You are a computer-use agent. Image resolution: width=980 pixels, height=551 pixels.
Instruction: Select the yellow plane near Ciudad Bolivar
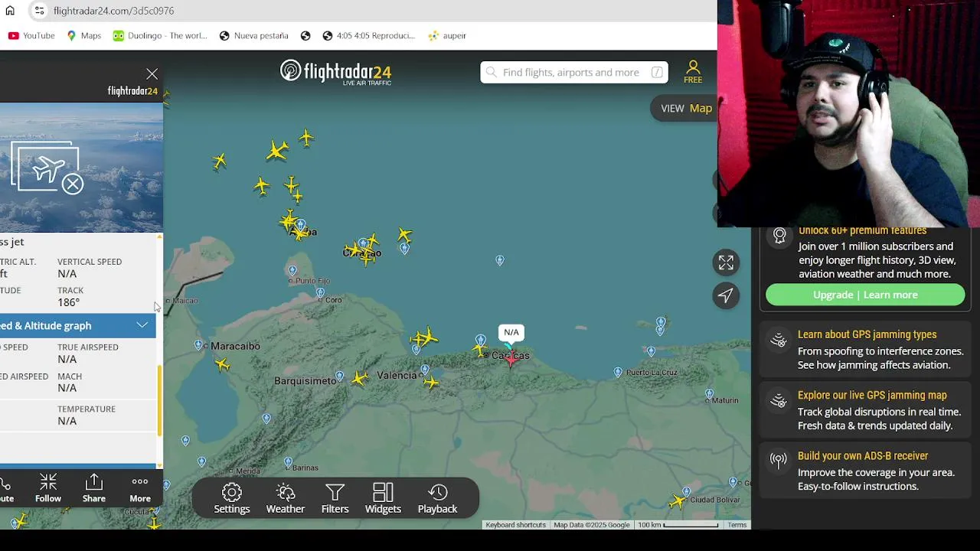(677, 502)
